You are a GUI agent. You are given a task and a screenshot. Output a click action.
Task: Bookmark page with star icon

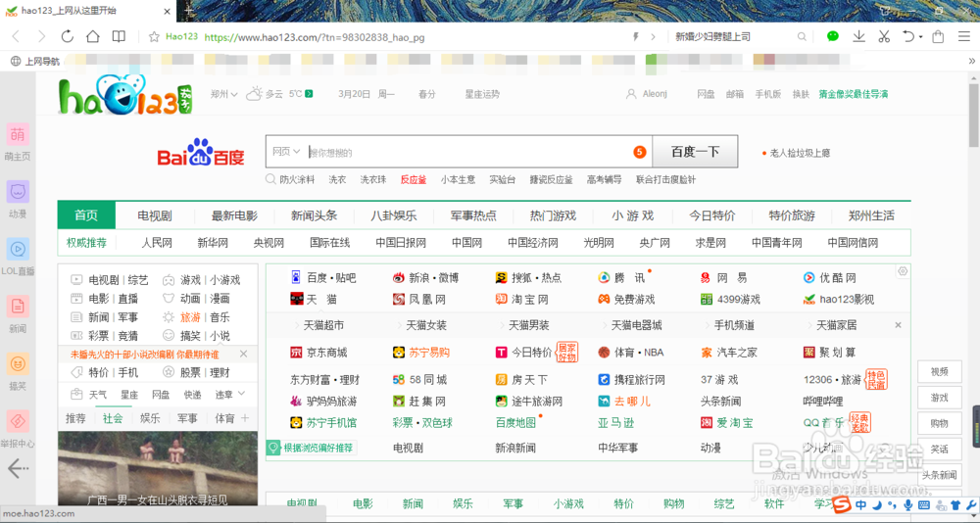coord(154,37)
